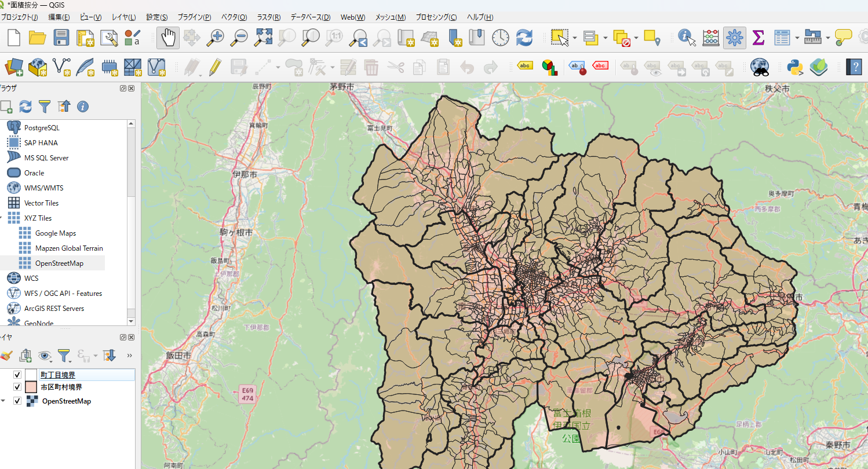Open new print layout icon
The height and width of the screenshot is (469, 868).
pyautogui.click(x=85, y=38)
